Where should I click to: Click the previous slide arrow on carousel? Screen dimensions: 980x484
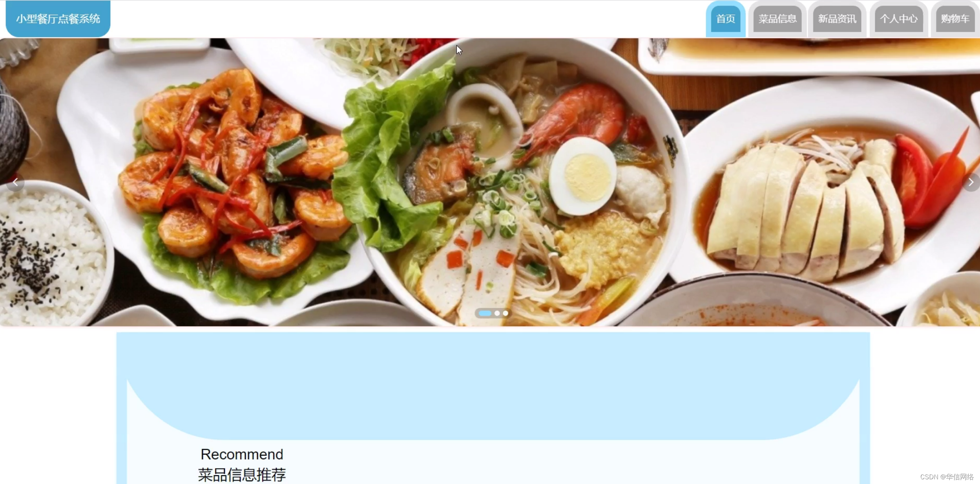15,182
